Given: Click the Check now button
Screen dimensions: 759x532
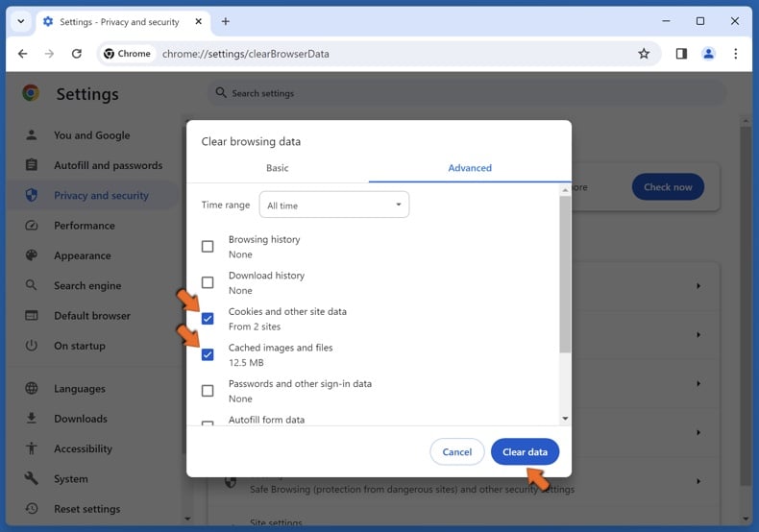Looking at the screenshot, I should (668, 187).
